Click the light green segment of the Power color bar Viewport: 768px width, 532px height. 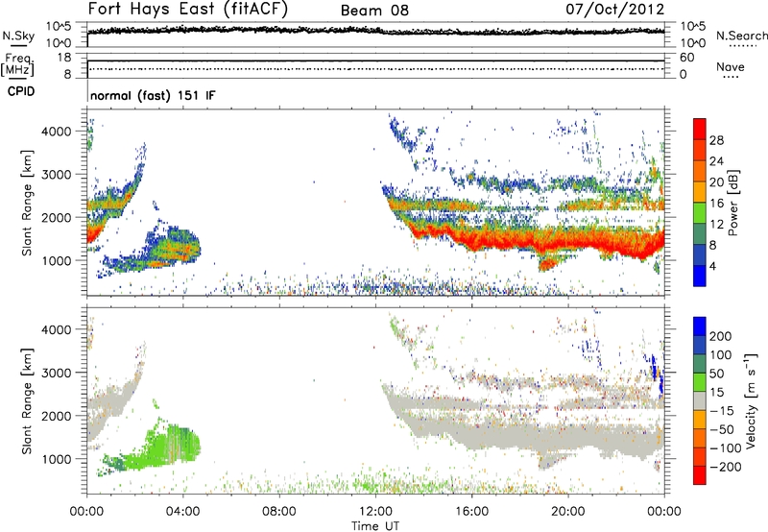pyautogui.click(x=700, y=212)
